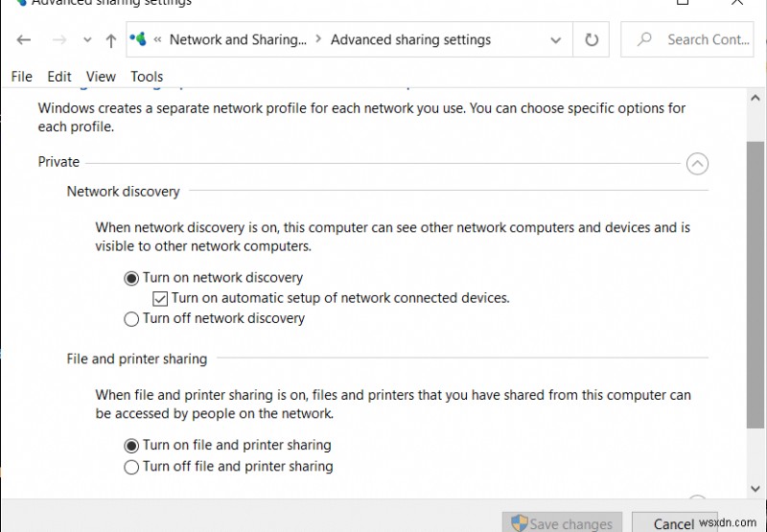The width and height of the screenshot is (767, 532).
Task: Open the View menu
Action: pyautogui.click(x=101, y=77)
